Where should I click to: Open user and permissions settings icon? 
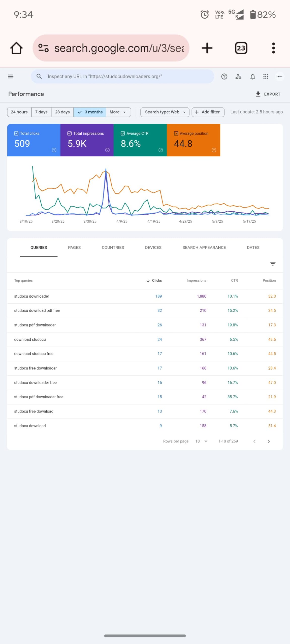pos(238,76)
